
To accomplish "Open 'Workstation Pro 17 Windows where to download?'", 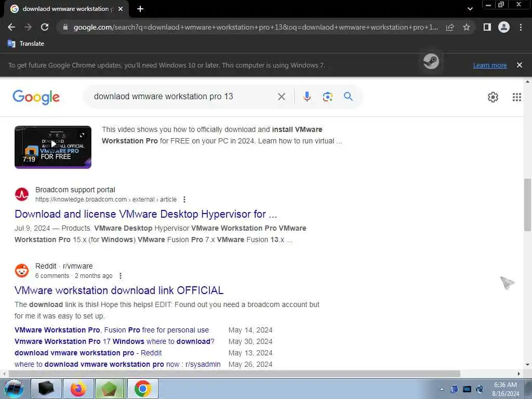I will tap(114, 341).
